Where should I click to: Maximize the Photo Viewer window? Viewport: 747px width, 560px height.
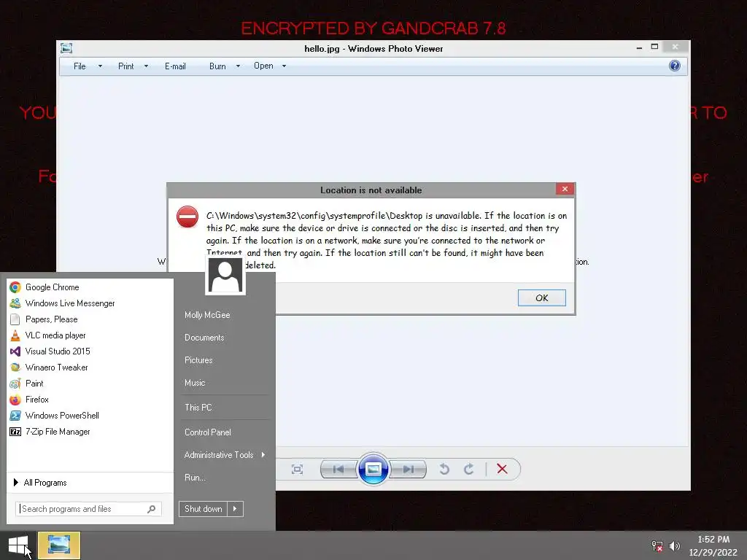[x=654, y=47]
